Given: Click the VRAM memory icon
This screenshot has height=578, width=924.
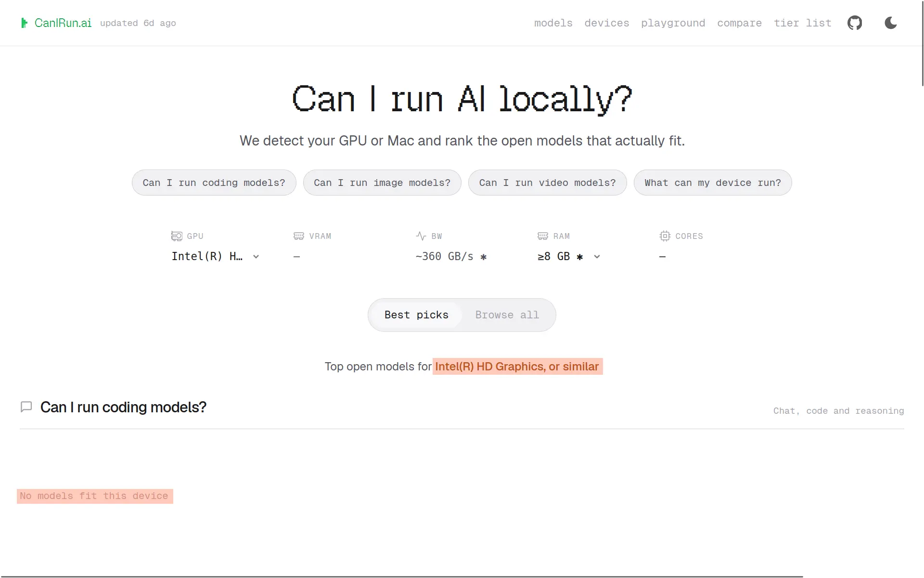Looking at the screenshot, I should point(299,236).
